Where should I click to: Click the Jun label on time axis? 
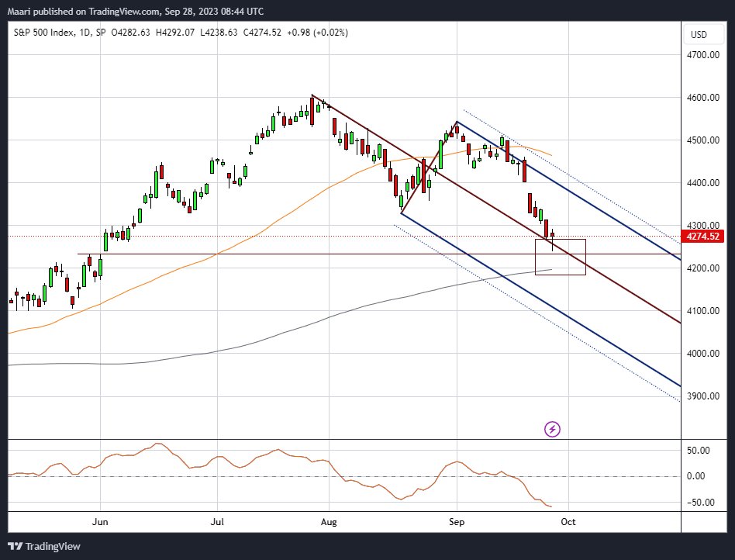tap(100, 522)
